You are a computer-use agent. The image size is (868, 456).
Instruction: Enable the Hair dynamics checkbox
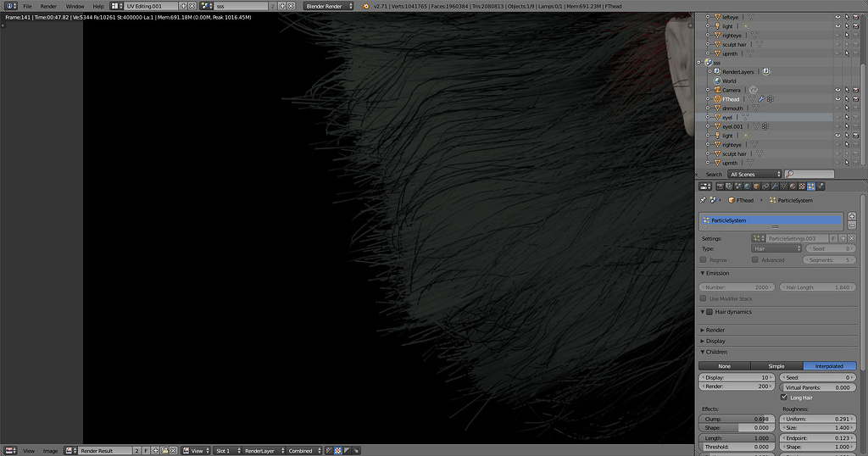(709, 312)
